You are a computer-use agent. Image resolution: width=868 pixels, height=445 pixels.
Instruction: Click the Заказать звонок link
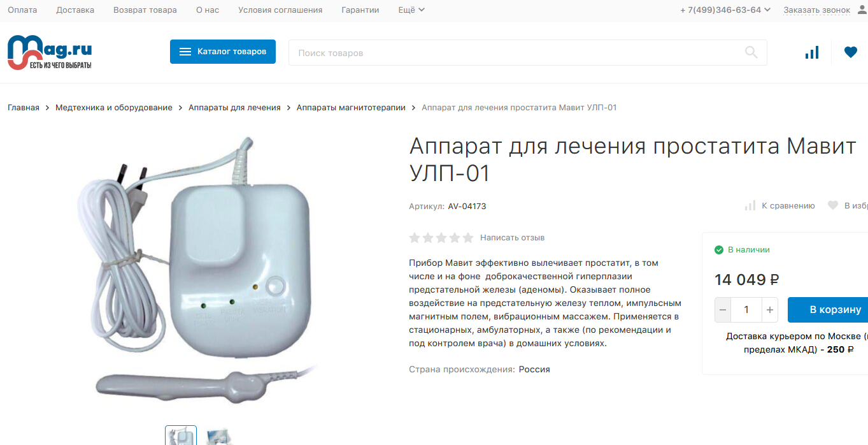click(x=817, y=10)
